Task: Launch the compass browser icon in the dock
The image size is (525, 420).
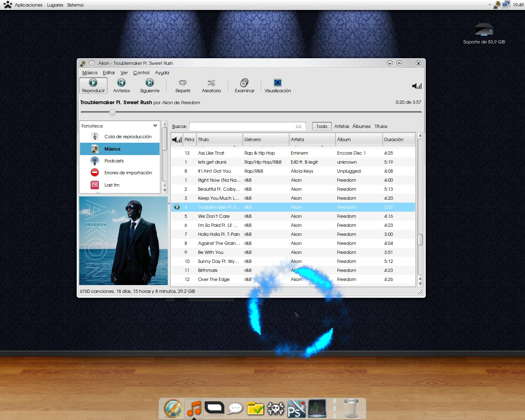Action: coord(173,409)
